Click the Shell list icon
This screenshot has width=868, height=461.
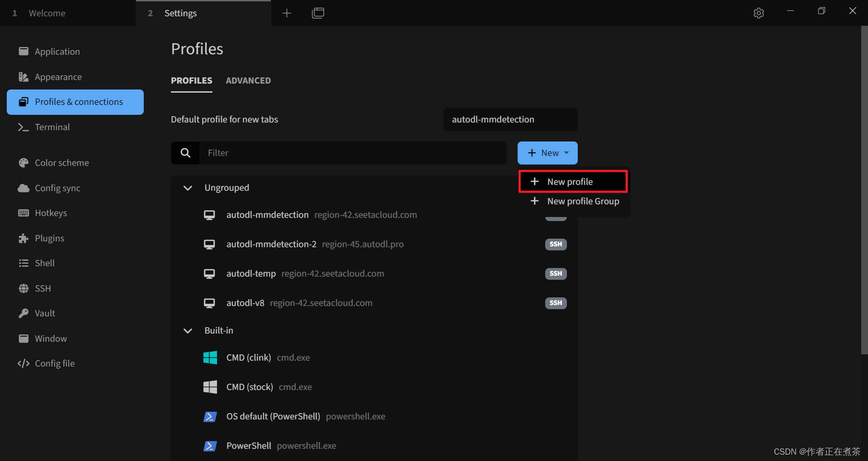coord(24,263)
